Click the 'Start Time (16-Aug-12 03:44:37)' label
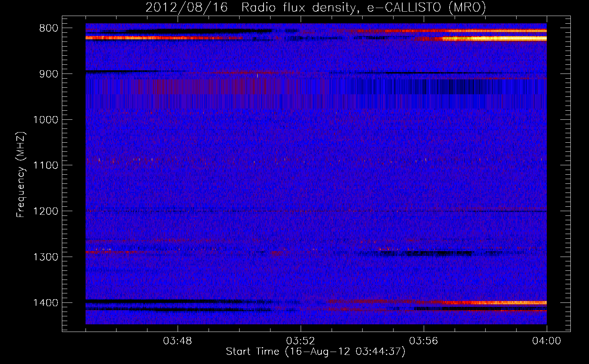Screen dimensions: 589x364 316,352
